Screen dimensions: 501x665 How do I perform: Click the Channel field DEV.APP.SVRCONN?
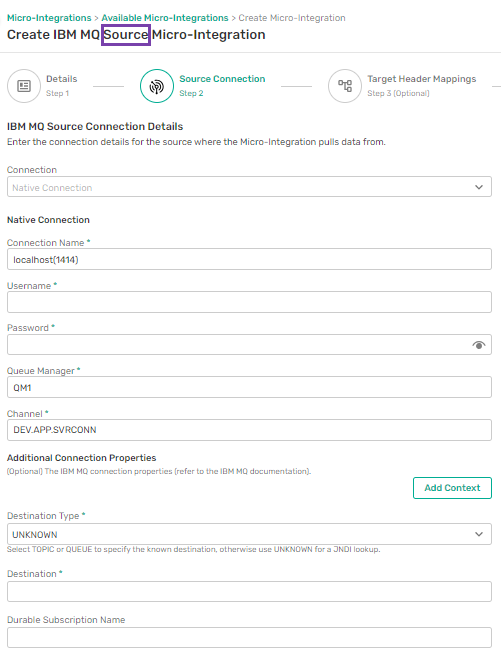click(249, 430)
